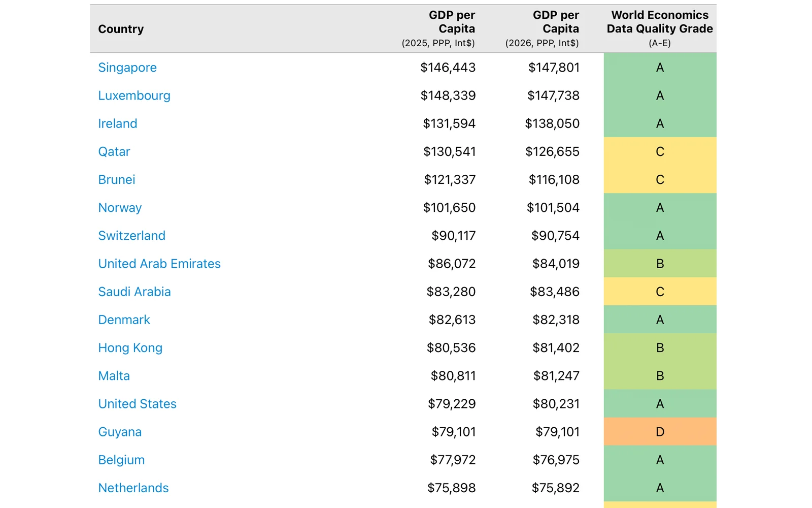Screen dimensions: 812x508
Task: Open Ireland's country page
Action: pyautogui.click(x=118, y=123)
